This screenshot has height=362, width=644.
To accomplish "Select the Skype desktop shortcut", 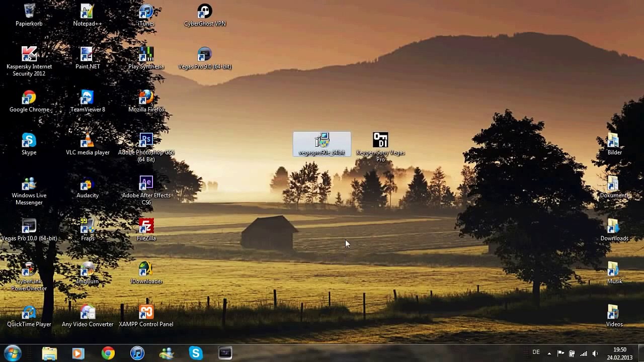I will pos(29,144).
